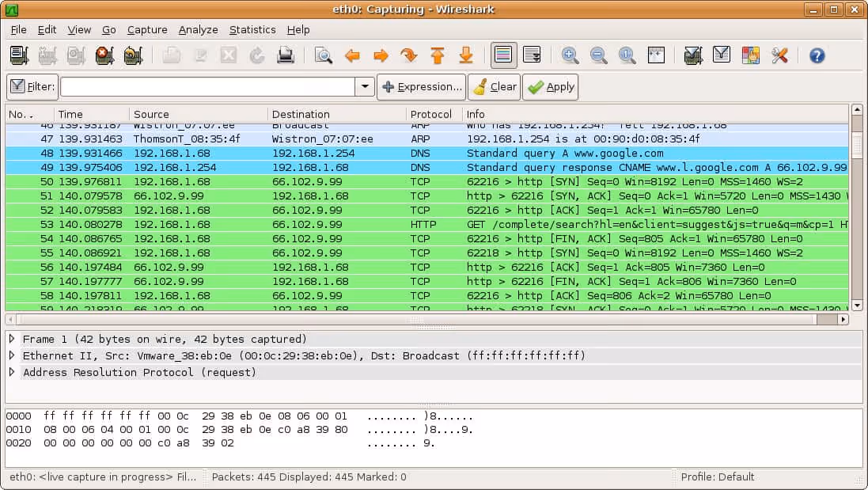Select packet 50 TCP SYN row
Viewport: 868px width, 490px height.
click(426, 181)
